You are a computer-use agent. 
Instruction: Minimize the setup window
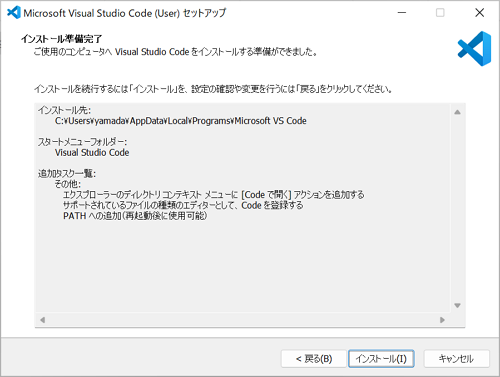(x=402, y=13)
